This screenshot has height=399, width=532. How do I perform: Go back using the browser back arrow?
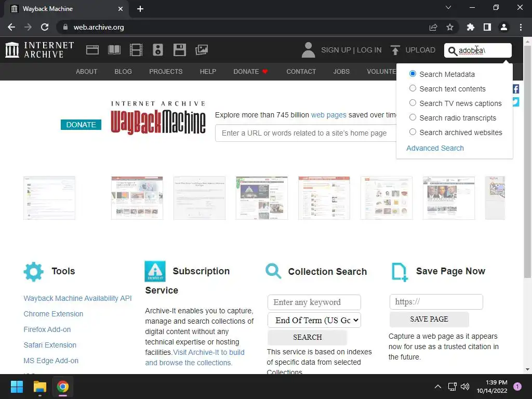click(11, 27)
